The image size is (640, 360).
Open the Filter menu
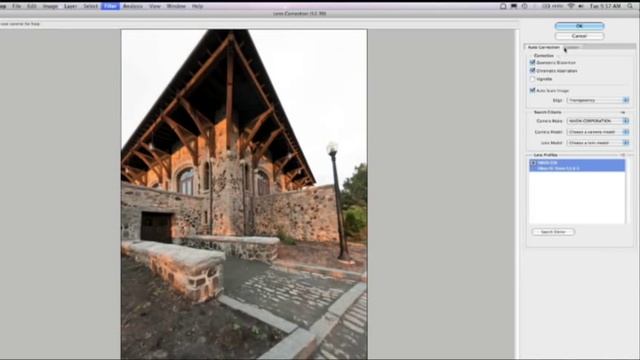tap(110, 6)
